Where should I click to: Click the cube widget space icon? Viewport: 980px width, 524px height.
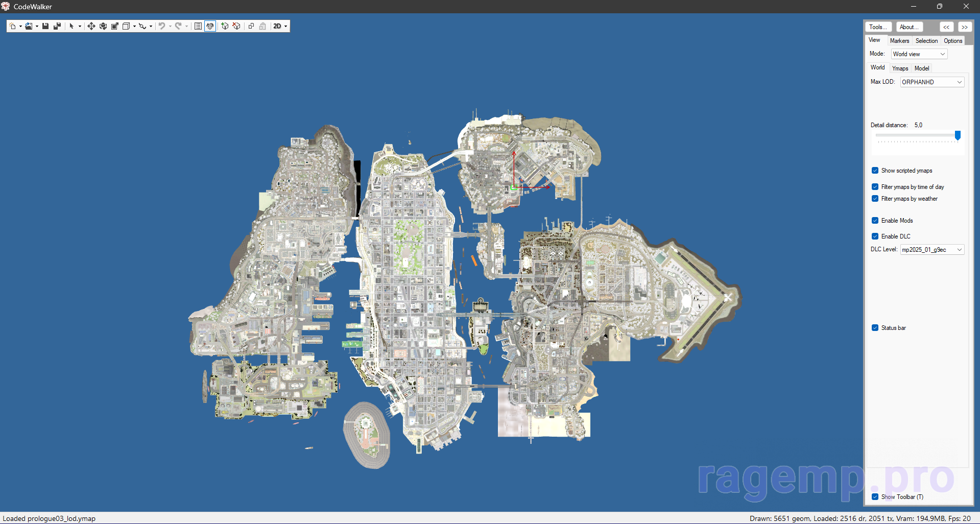coord(126,26)
